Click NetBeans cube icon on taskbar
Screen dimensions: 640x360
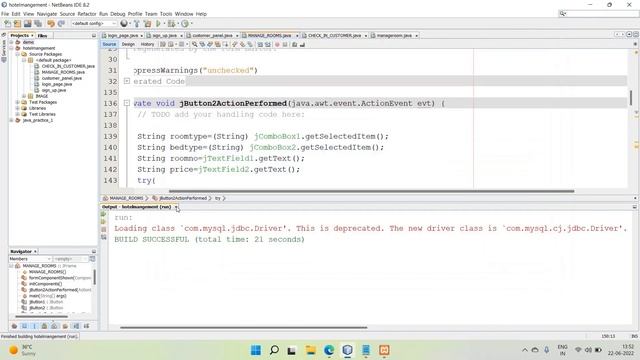point(347,350)
